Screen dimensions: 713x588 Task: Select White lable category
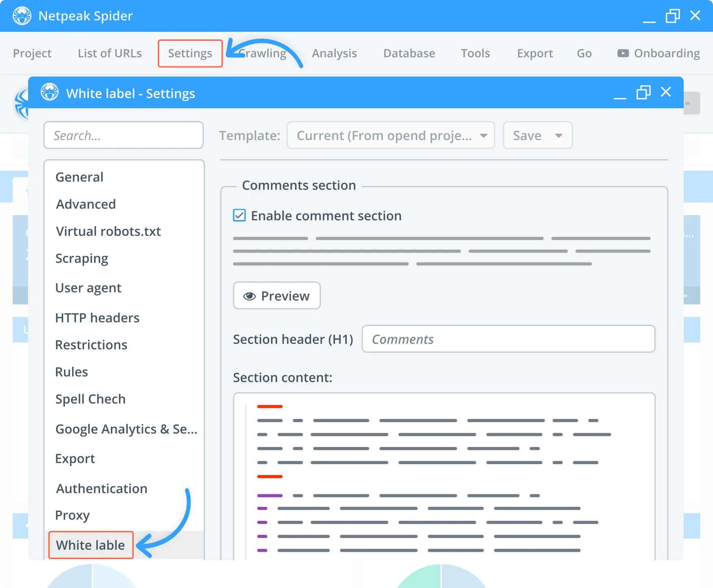pos(91,545)
